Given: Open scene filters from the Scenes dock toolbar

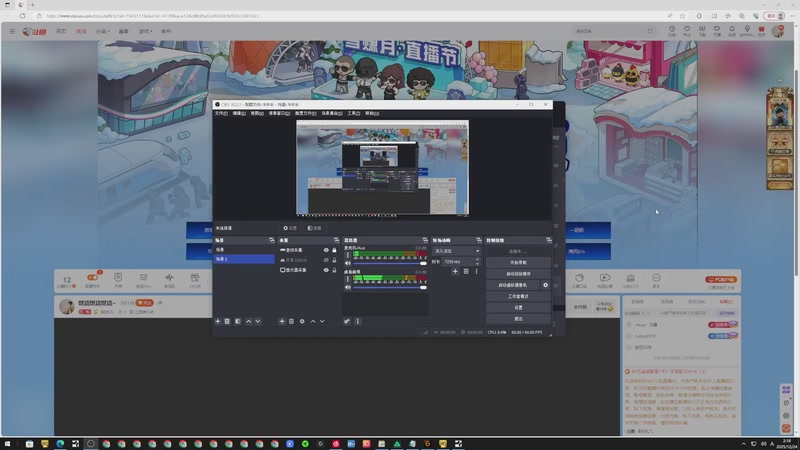Looking at the screenshot, I should (x=238, y=321).
